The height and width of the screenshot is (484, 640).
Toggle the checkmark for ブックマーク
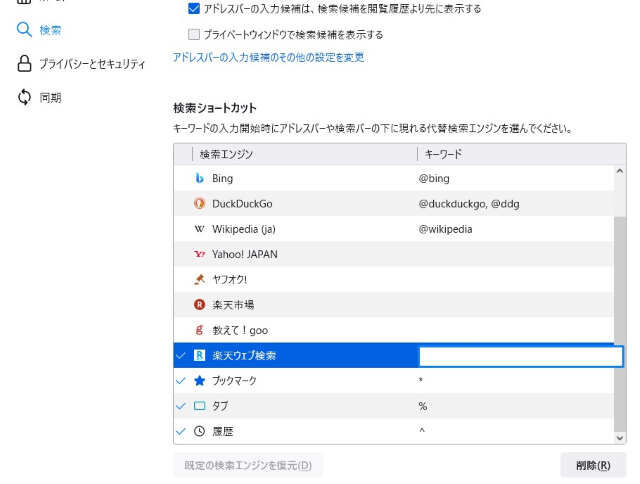pos(180,381)
